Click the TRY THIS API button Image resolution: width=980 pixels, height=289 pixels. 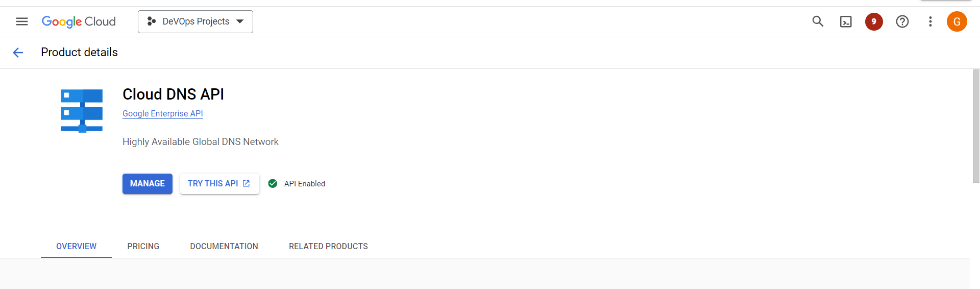pyautogui.click(x=219, y=184)
